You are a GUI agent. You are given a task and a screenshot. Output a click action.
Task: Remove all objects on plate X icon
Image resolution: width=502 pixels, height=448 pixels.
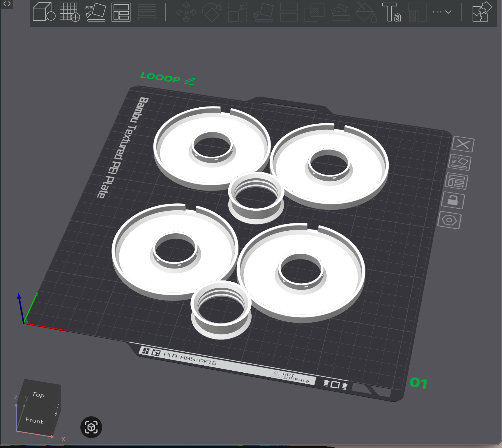pyautogui.click(x=463, y=144)
